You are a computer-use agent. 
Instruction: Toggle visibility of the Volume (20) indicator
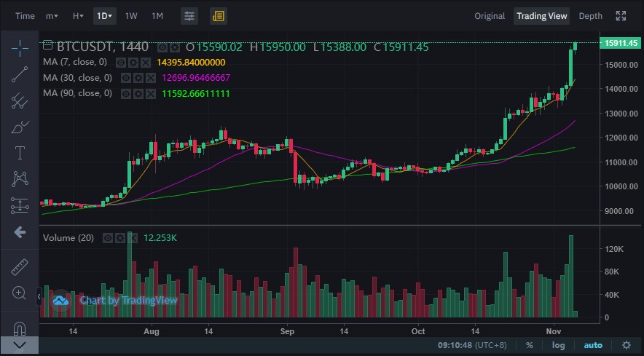[x=108, y=238]
